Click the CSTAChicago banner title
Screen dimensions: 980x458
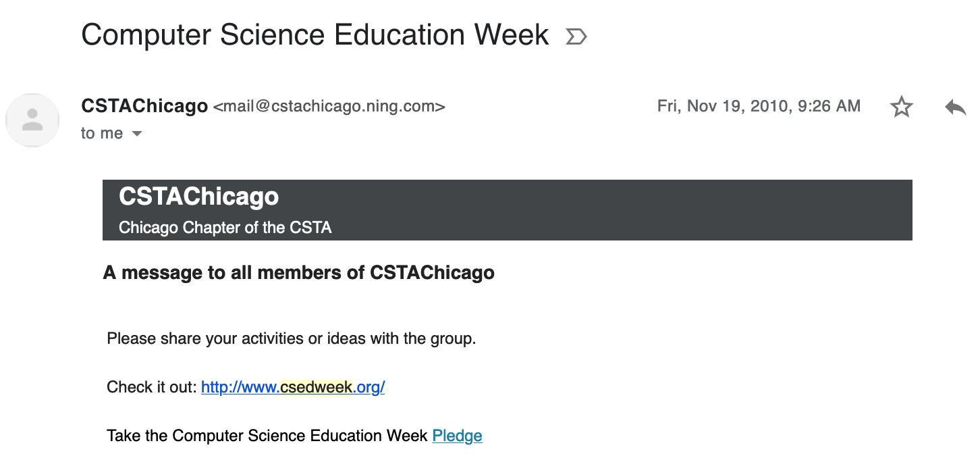pyautogui.click(x=198, y=197)
